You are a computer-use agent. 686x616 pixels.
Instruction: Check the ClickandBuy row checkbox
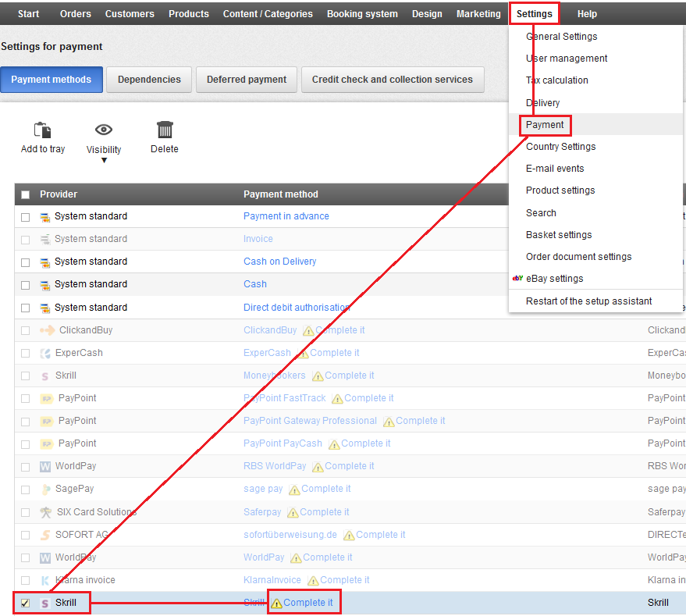coord(26,330)
